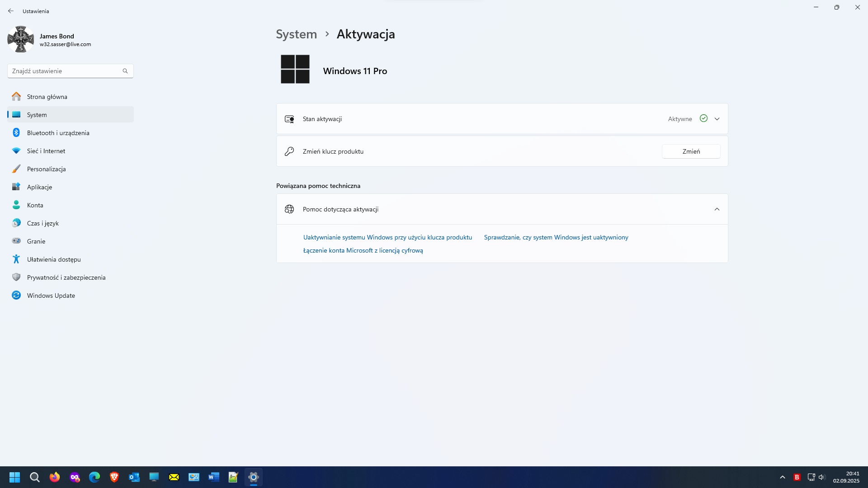Go back using the arrow next to Ustawienia
Screen dimensions: 868x488
pos(11,11)
